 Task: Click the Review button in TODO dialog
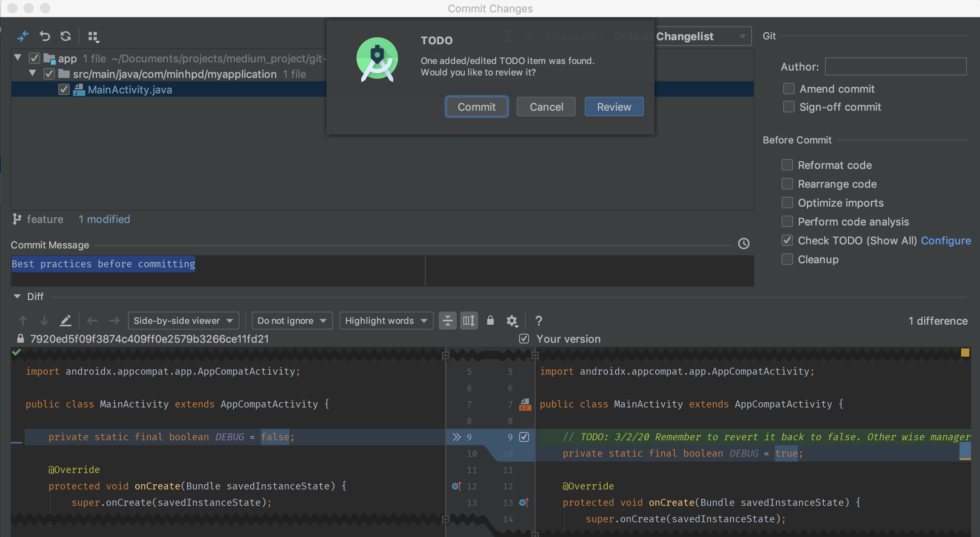click(614, 107)
